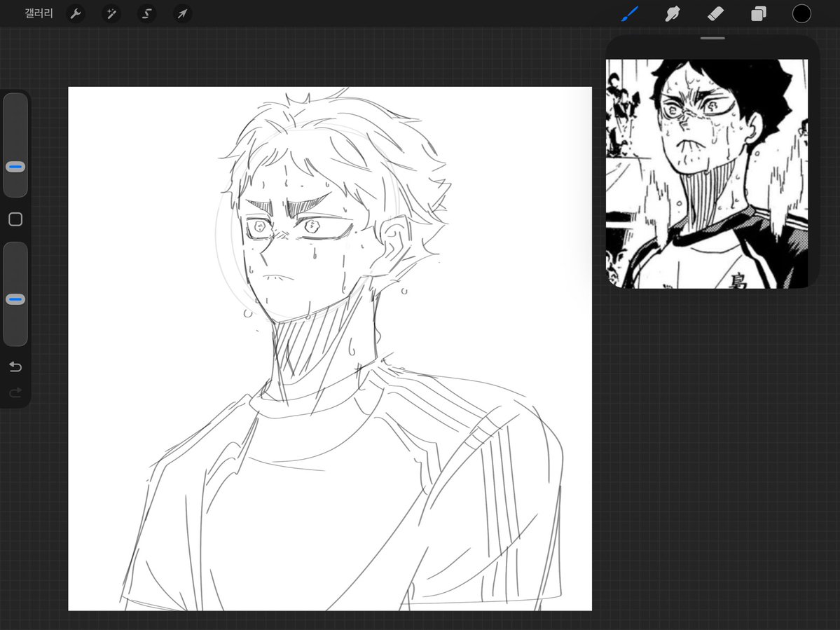Select the Smudge finger tool
Screen dimensions: 840x630
tap(673, 14)
